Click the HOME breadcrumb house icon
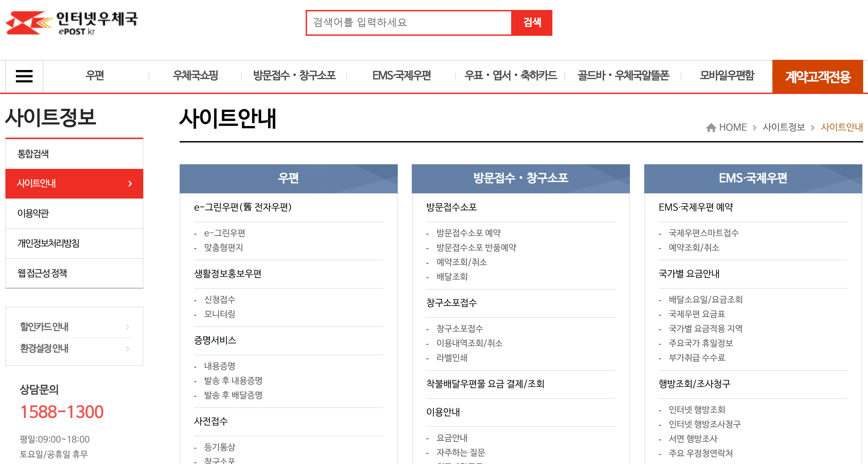The width and height of the screenshot is (868, 464). [711, 127]
